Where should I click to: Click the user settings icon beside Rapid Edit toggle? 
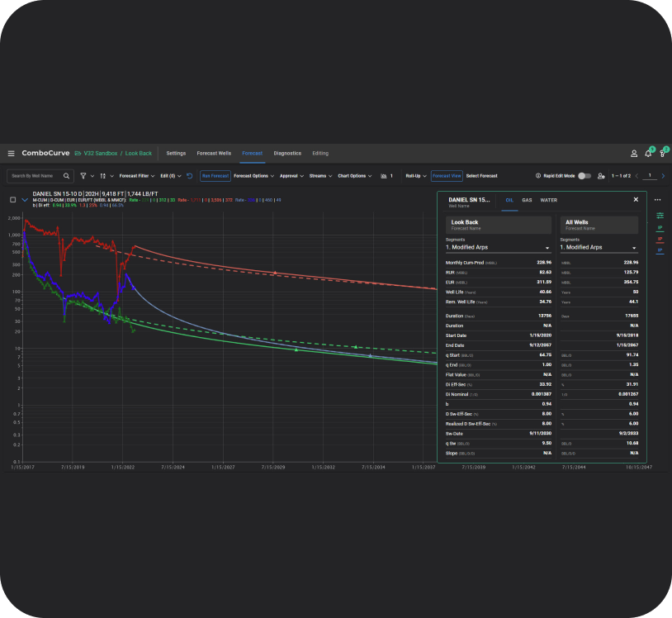tap(601, 176)
